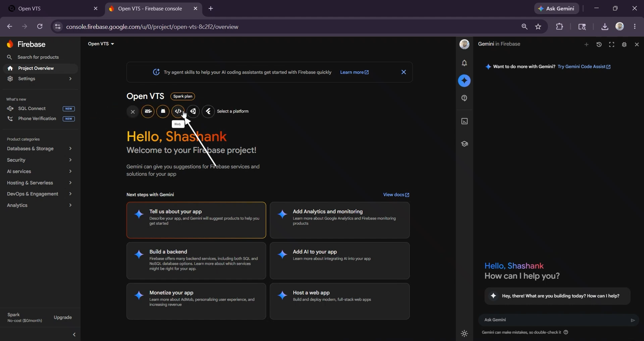Screen dimensions: 644x341
Task: Open the graduation cap learning icon
Action: point(464,144)
